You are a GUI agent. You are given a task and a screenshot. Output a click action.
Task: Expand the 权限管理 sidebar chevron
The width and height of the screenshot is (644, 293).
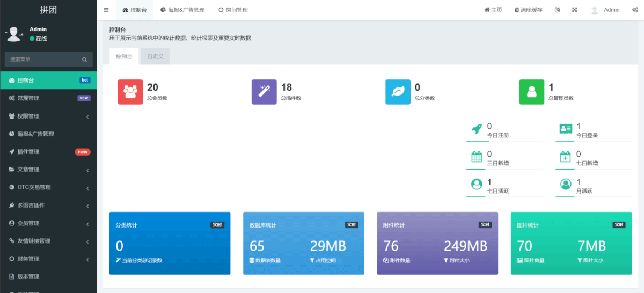click(x=87, y=116)
